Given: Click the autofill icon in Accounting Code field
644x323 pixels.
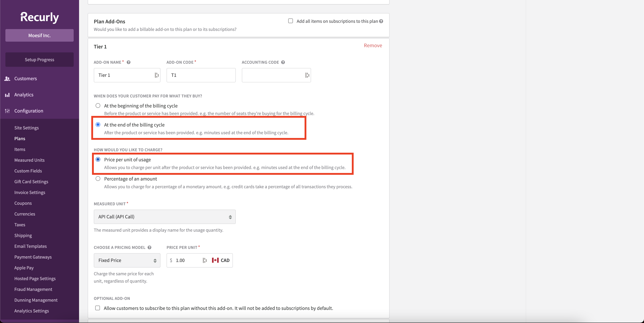Looking at the screenshot, I should pos(307,75).
